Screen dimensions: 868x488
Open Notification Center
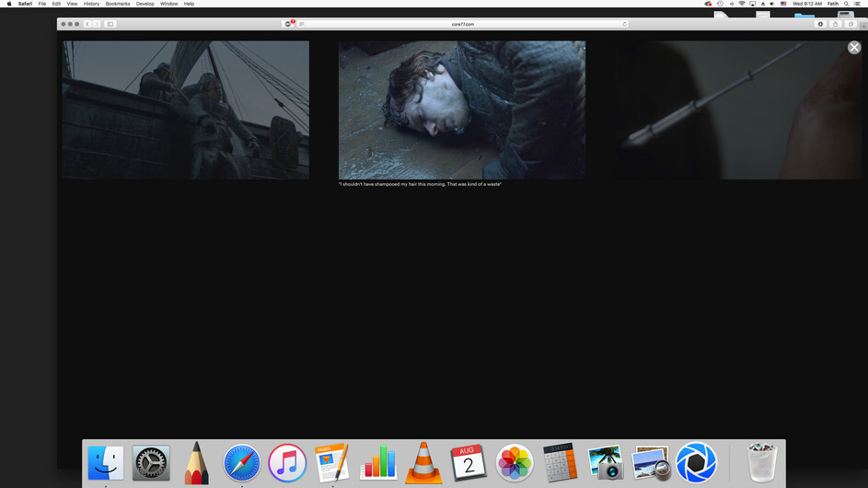pyautogui.click(x=858, y=4)
